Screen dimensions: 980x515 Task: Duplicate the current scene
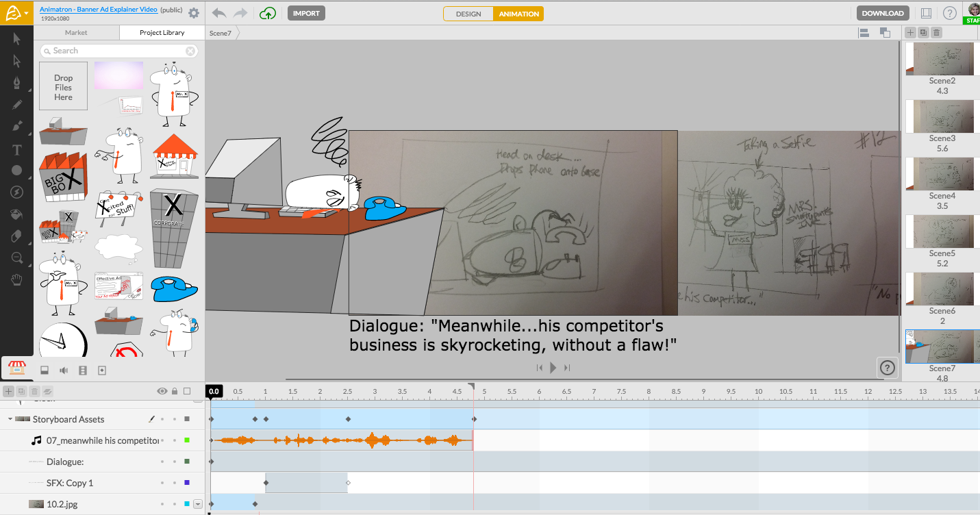923,32
